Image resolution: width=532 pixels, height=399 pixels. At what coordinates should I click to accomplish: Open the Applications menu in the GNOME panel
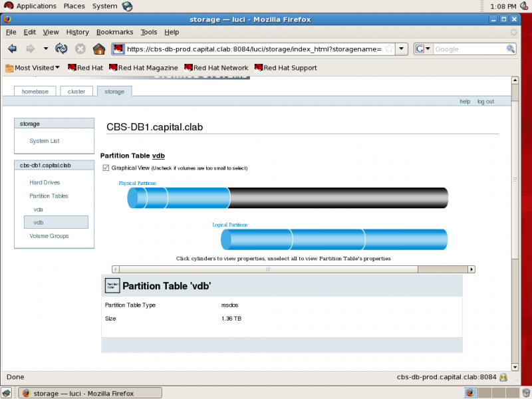(x=30, y=6)
